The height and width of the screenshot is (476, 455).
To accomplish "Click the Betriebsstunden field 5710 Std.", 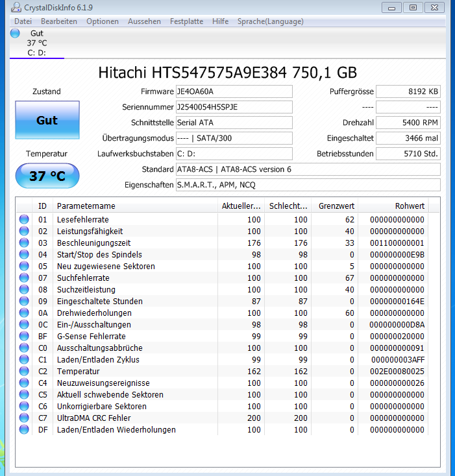I will coord(408,154).
